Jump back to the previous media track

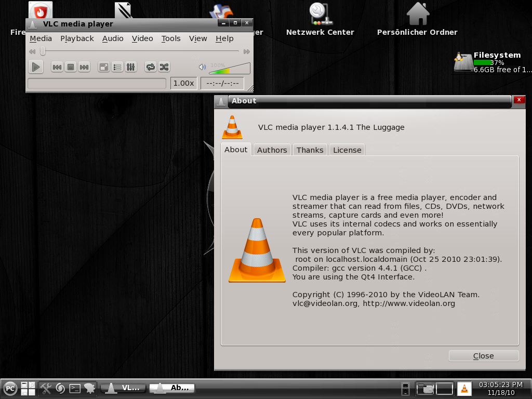(57, 66)
